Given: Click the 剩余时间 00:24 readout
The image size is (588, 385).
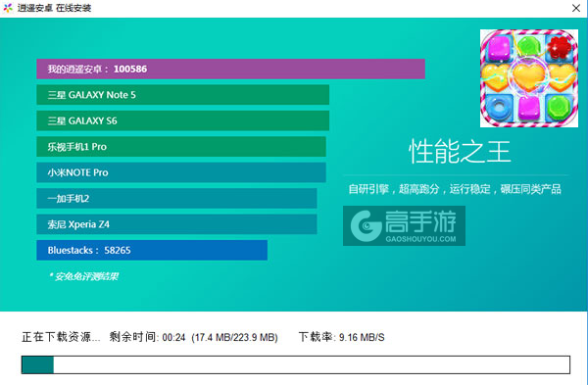Looking at the screenshot, I should [147, 337].
